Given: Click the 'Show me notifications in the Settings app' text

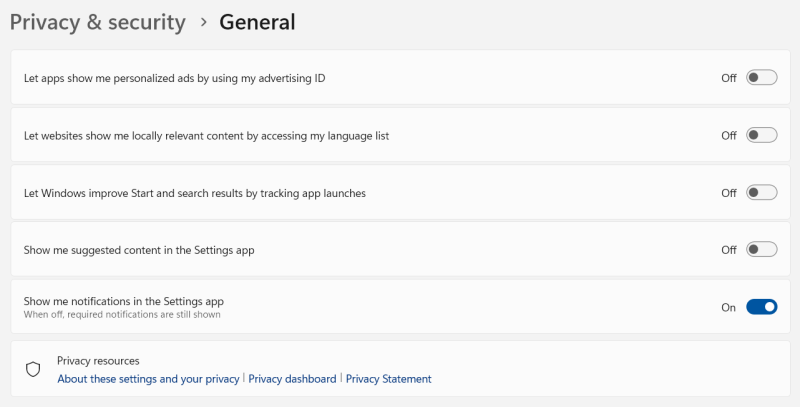Looking at the screenshot, I should click(x=123, y=300).
